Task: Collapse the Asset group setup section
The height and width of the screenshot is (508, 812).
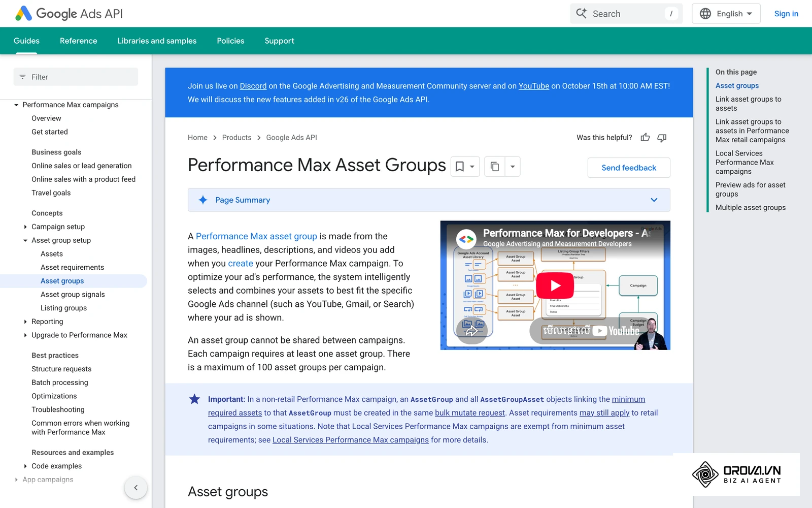Action: tap(25, 241)
